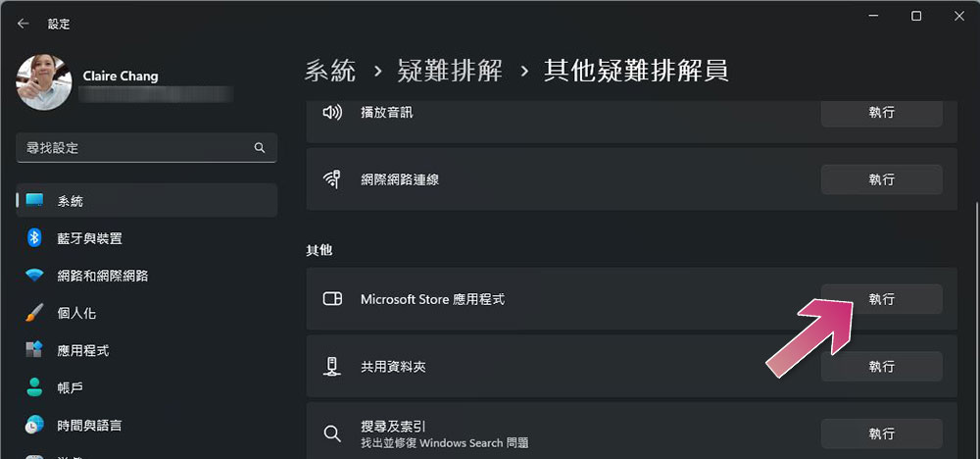980x459 pixels.
Task: Click the 時間與語言 globe clock icon
Action: [x=34, y=426]
